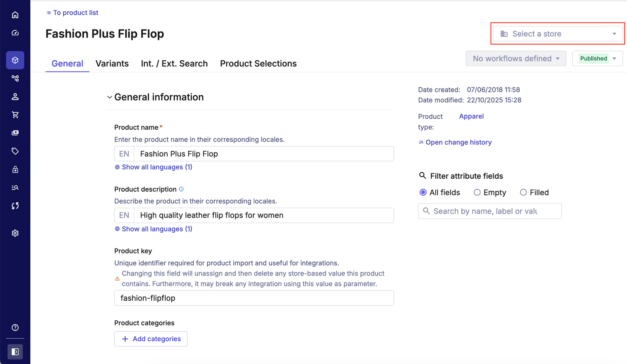Select the highlighted Products cube icon

[x=15, y=60]
